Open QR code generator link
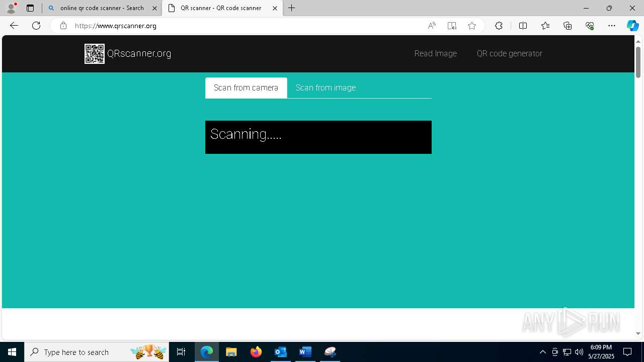Image resolution: width=644 pixels, height=362 pixels. 510,53
